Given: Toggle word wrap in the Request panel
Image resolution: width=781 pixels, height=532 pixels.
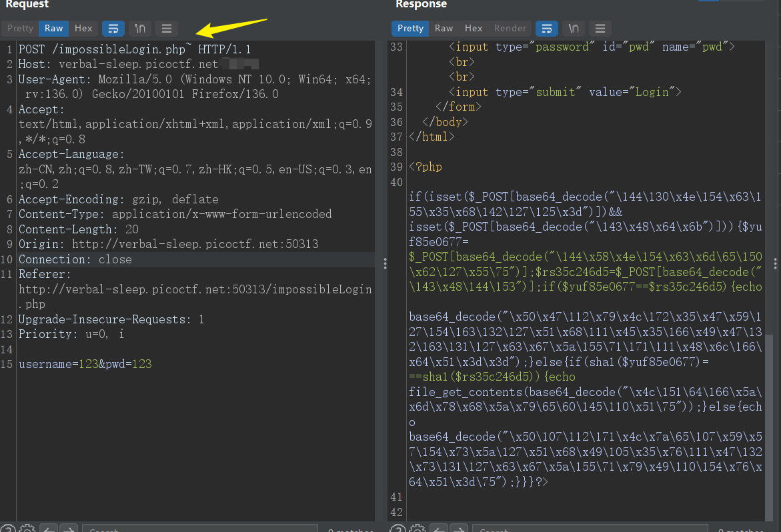Looking at the screenshot, I should 113,29.
